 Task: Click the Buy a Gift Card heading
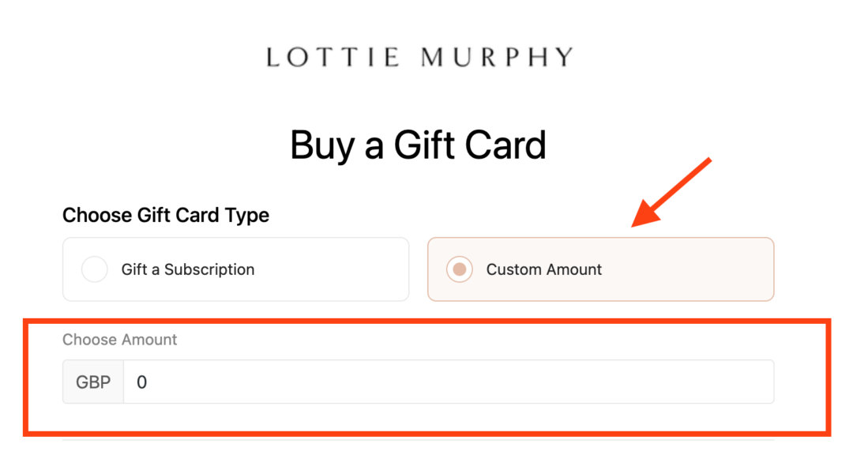(x=419, y=145)
